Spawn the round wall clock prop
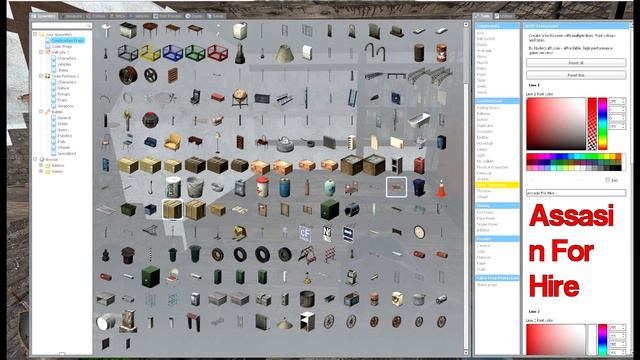The width and height of the screenshot is (640, 360). click(419, 232)
